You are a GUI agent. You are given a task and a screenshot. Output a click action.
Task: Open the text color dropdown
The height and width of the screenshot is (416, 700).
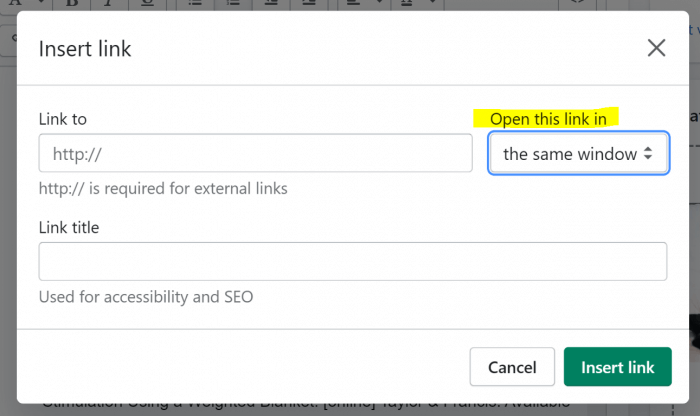(x=417, y=4)
